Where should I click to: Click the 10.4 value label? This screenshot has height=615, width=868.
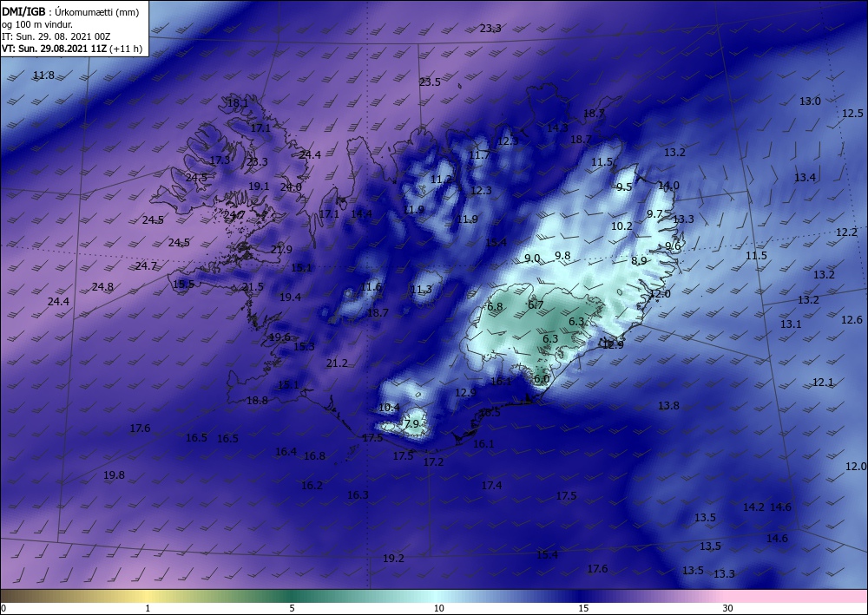click(389, 408)
